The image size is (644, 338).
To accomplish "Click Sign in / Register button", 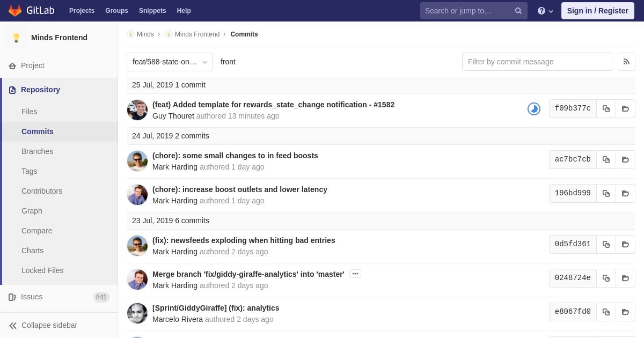I will pos(598,11).
